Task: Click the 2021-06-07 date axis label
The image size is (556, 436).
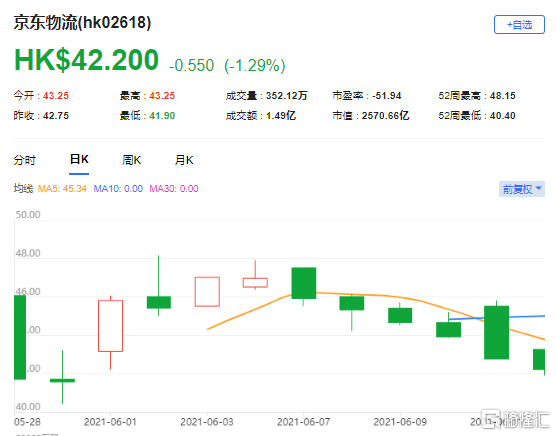Action: click(x=304, y=422)
